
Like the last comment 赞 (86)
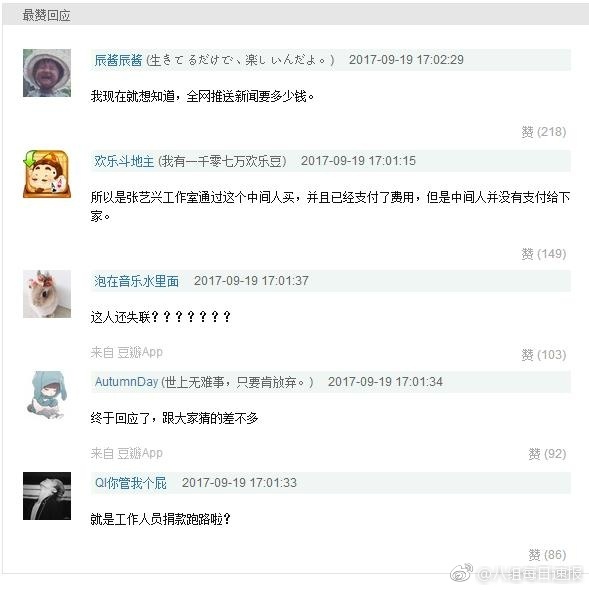547,555
